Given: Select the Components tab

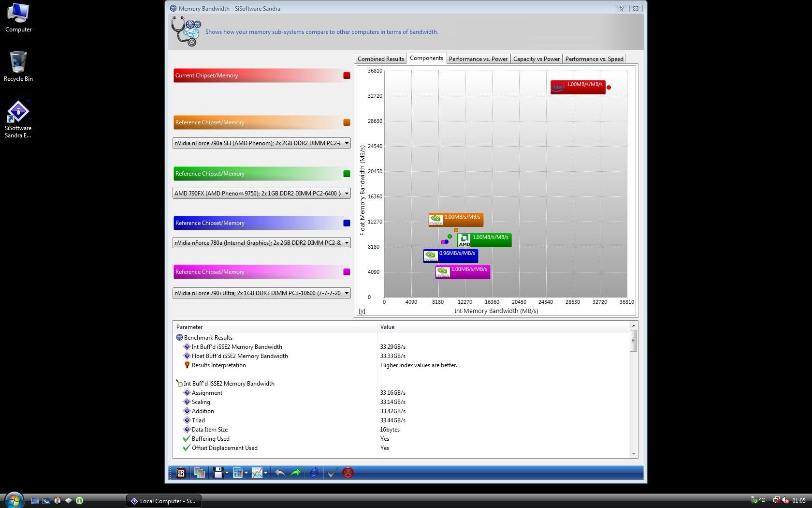Looking at the screenshot, I should pyautogui.click(x=426, y=58).
